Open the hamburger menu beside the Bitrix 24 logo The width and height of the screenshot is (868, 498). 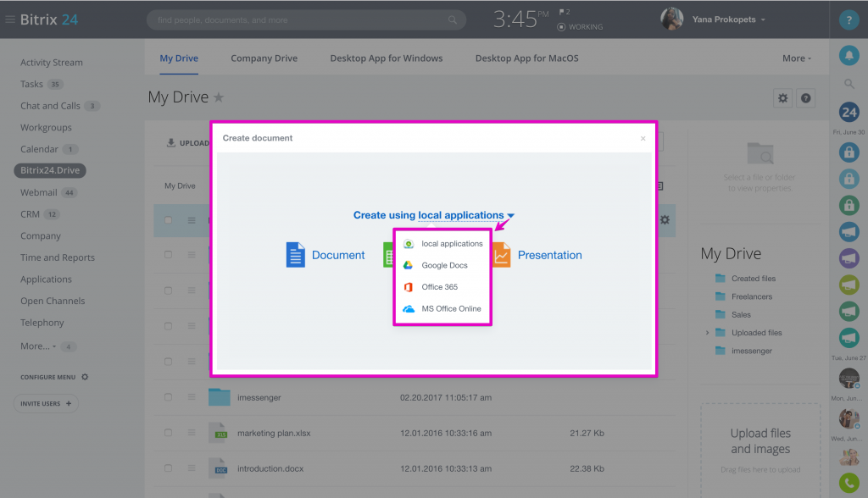tap(10, 20)
